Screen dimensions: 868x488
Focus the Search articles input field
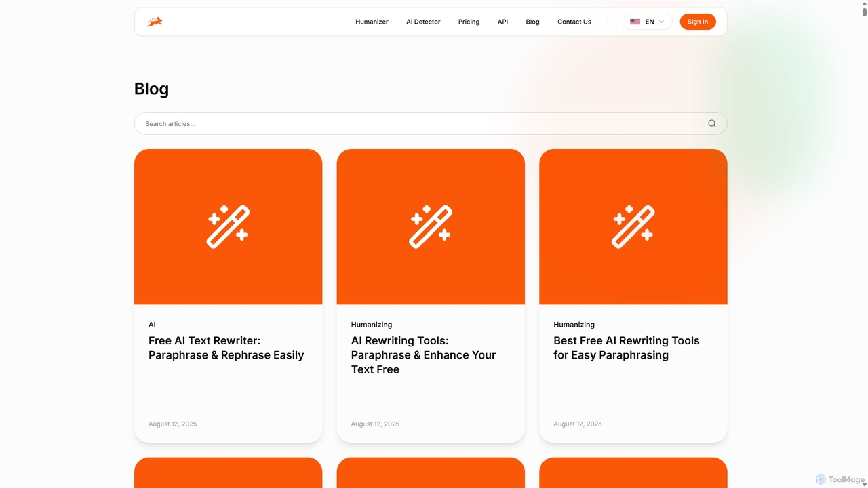point(431,123)
